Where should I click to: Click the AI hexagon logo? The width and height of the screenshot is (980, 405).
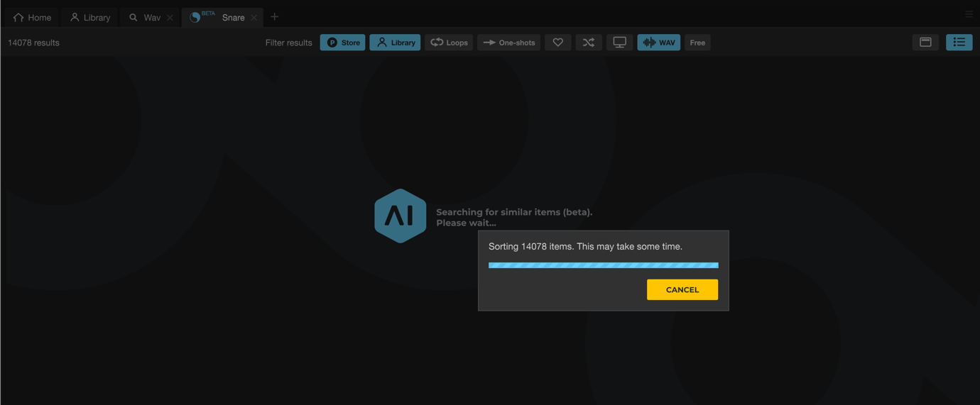point(401,216)
